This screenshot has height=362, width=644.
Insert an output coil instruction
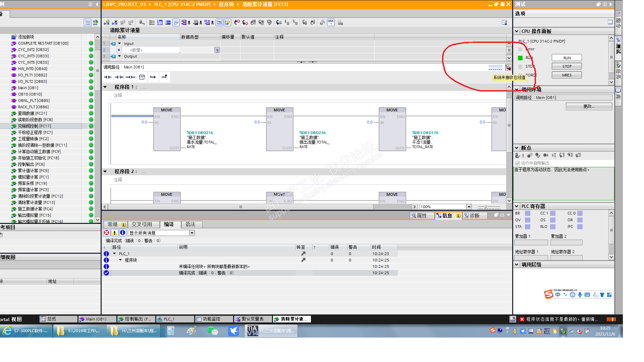(130, 77)
